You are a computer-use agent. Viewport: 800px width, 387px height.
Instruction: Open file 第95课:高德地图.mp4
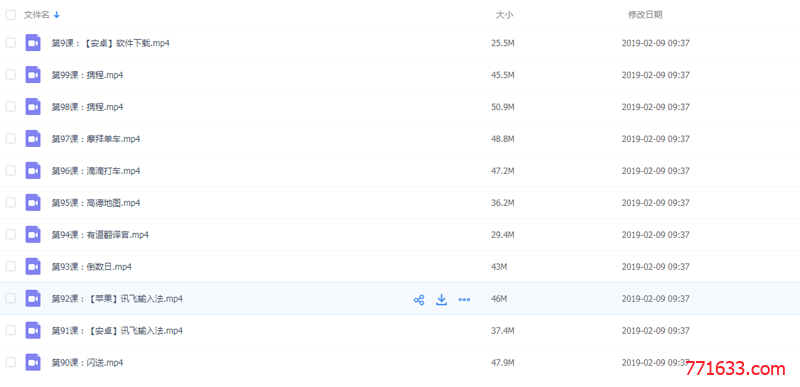[x=96, y=203]
